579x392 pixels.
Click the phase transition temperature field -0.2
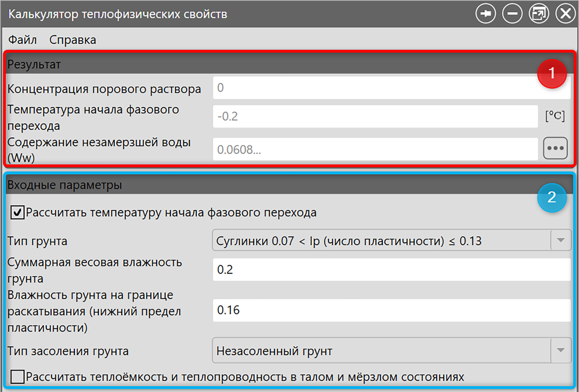(375, 116)
